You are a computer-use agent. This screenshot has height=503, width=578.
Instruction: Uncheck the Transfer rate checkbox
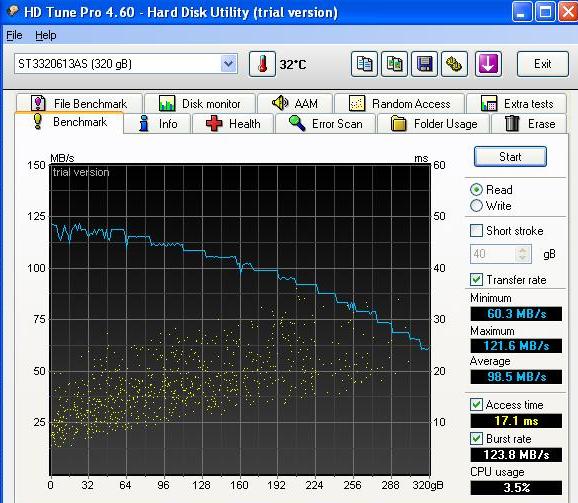tap(476, 280)
